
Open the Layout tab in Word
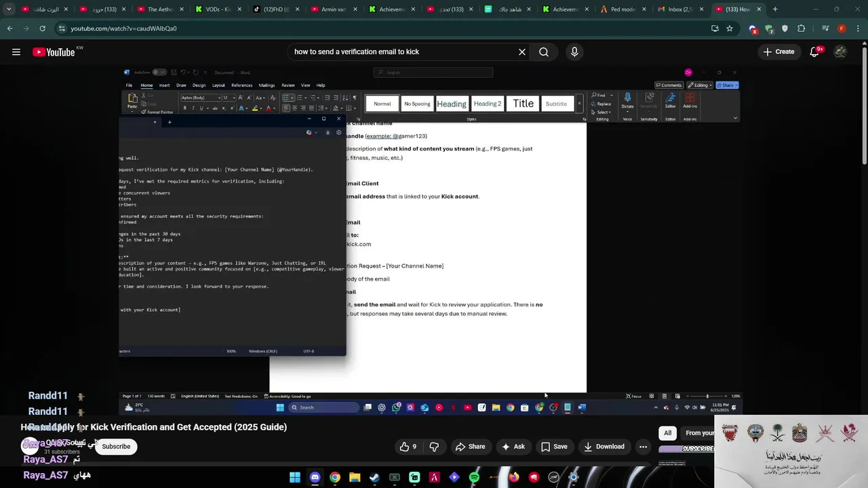[218, 85]
